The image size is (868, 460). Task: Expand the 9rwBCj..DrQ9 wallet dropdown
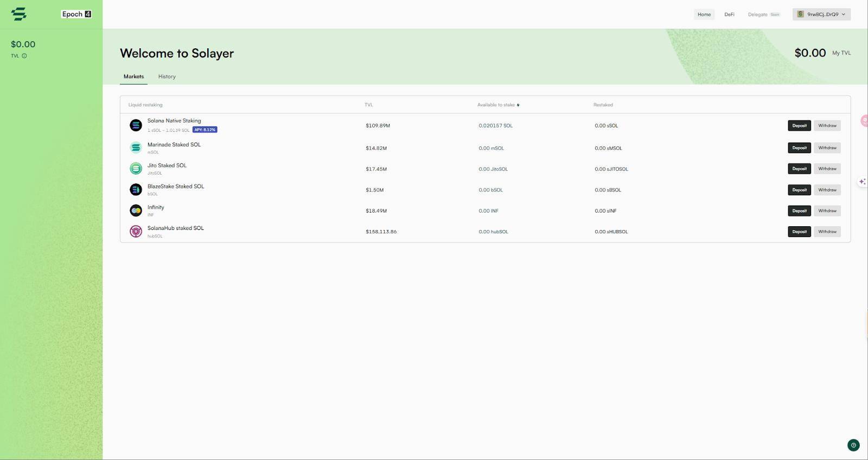click(821, 14)
